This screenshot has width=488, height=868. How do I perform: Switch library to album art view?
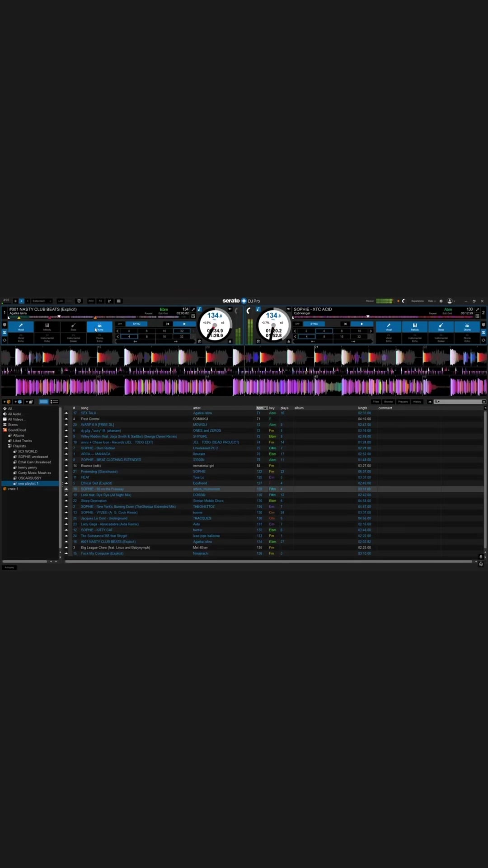[43, 401]
